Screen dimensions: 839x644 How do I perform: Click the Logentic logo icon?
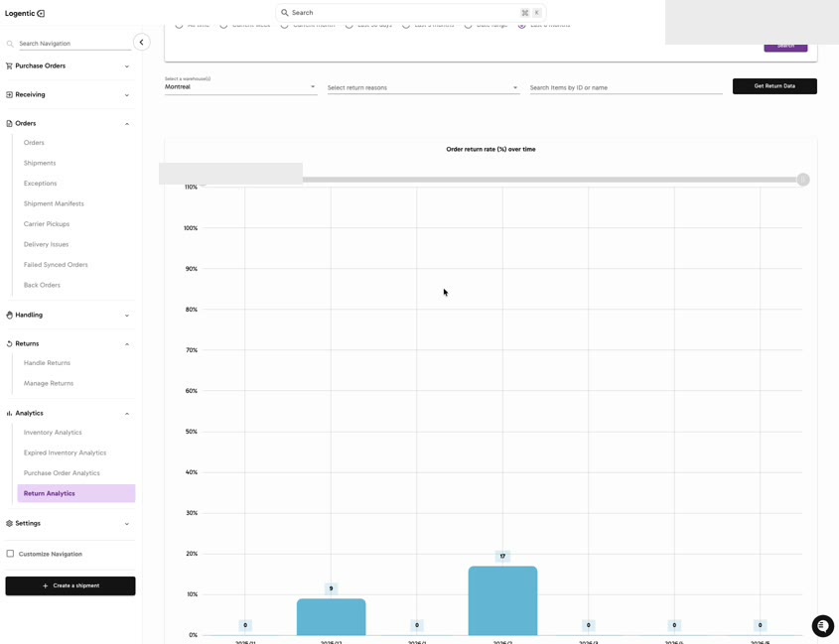(x=41, y=13)
